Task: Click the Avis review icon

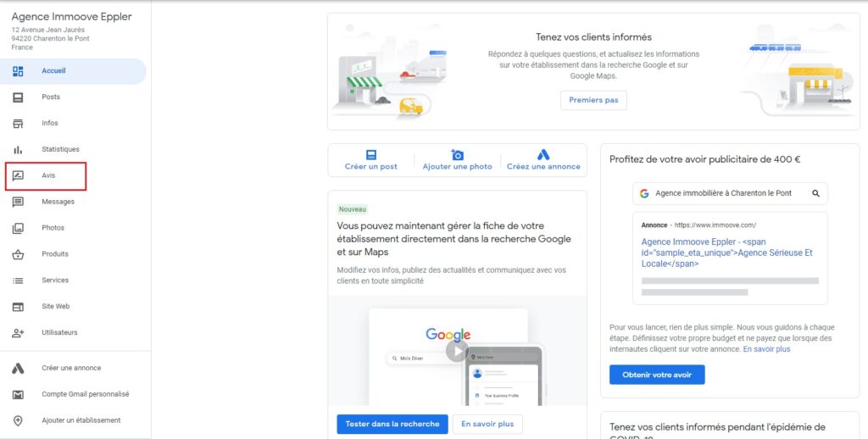Action: click(x=18, y=176)
